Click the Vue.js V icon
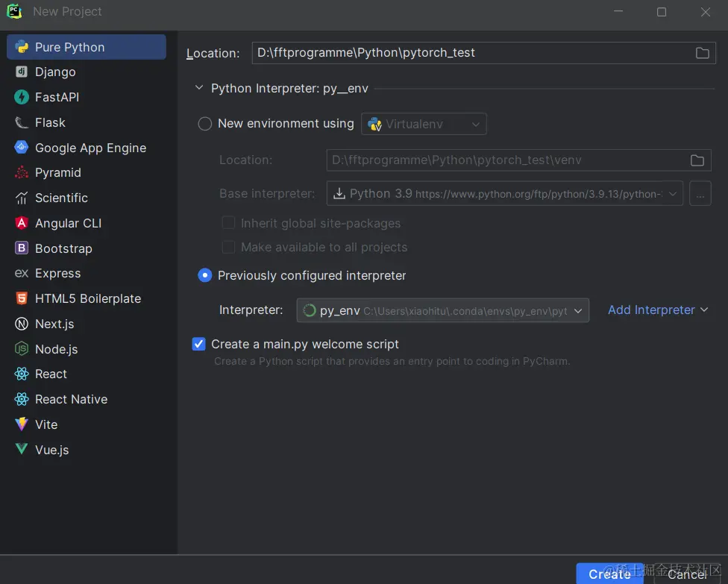This screenshot has width=728, height=584. pos(22,449)
